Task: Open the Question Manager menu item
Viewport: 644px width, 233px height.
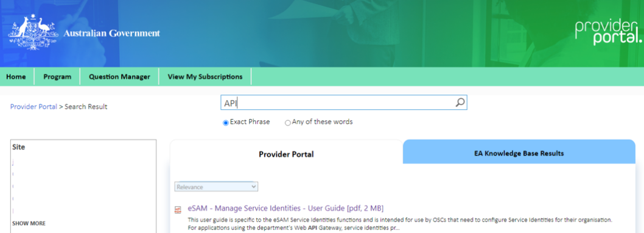Action: pyautogui.click(x=119, y=77)
